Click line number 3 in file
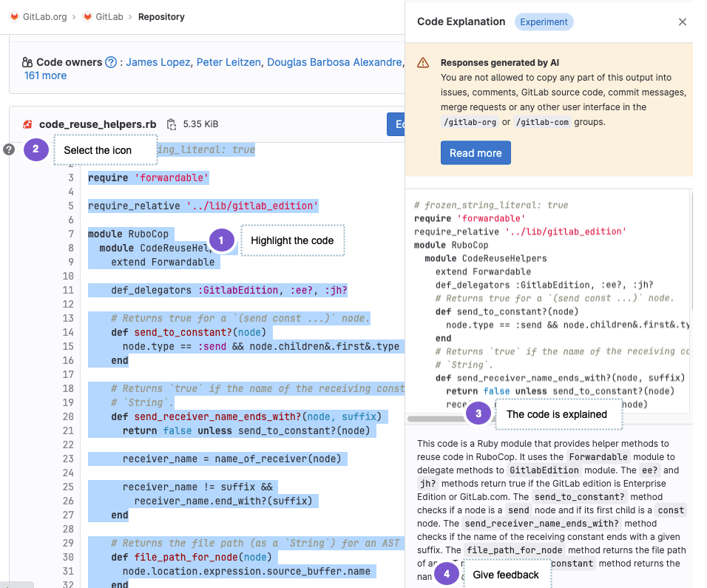 [71, 178]
